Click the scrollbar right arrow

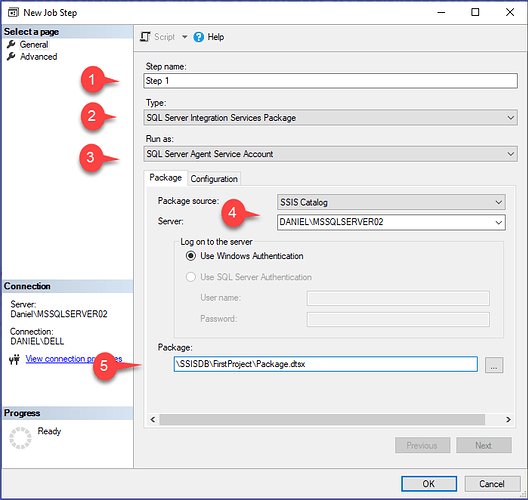tap(508, 420)
